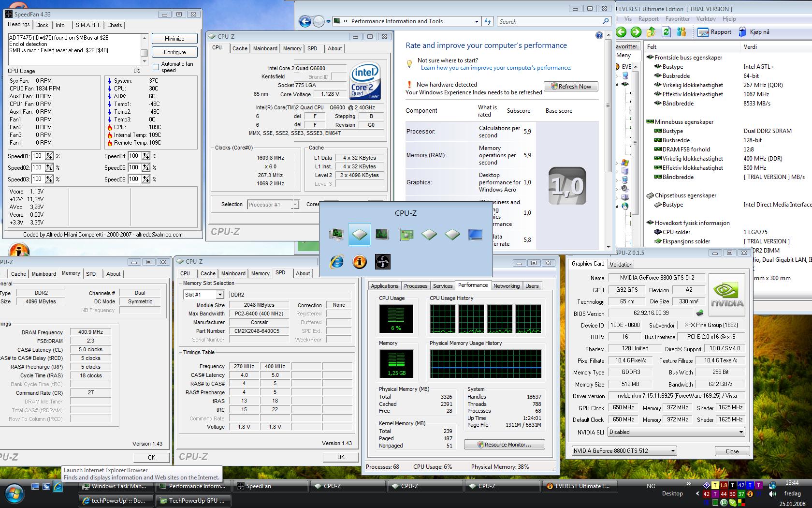Click Show Desktop in Quick Launch
This screenshot has width=812, height=508.
click(35, 486)
